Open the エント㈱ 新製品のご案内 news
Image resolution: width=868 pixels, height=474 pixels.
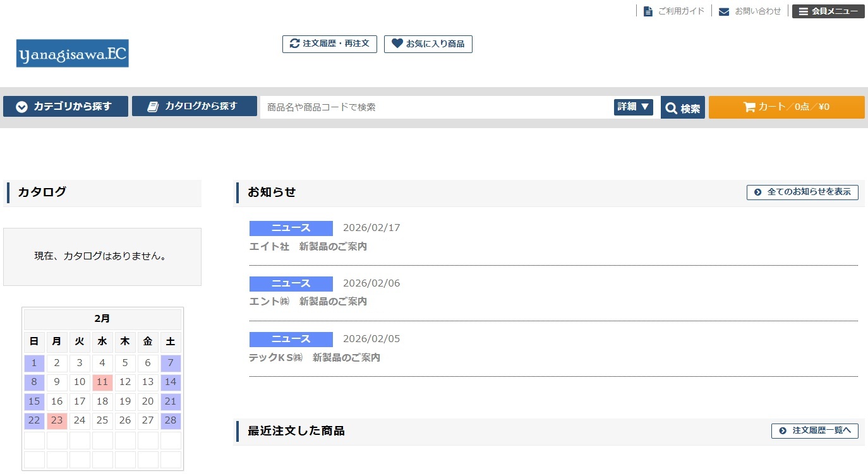pos(308,302)
